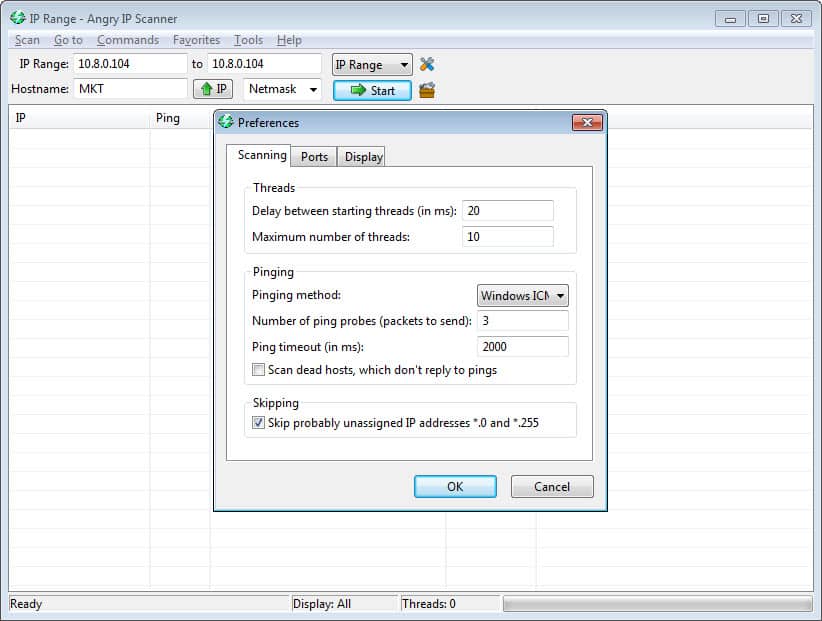822x621 pixels.
Task: Expand the Pinging method dropdown
Action: 523,296
